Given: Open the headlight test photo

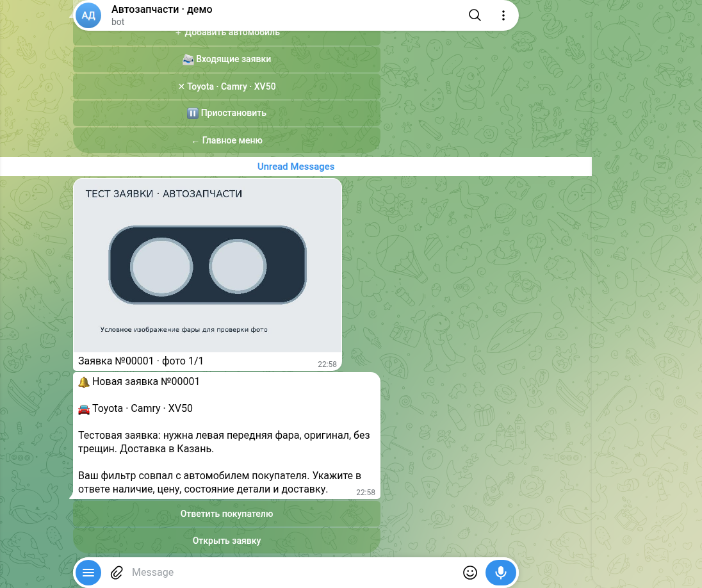Looking at the screenshot, I should click(208, 265).
